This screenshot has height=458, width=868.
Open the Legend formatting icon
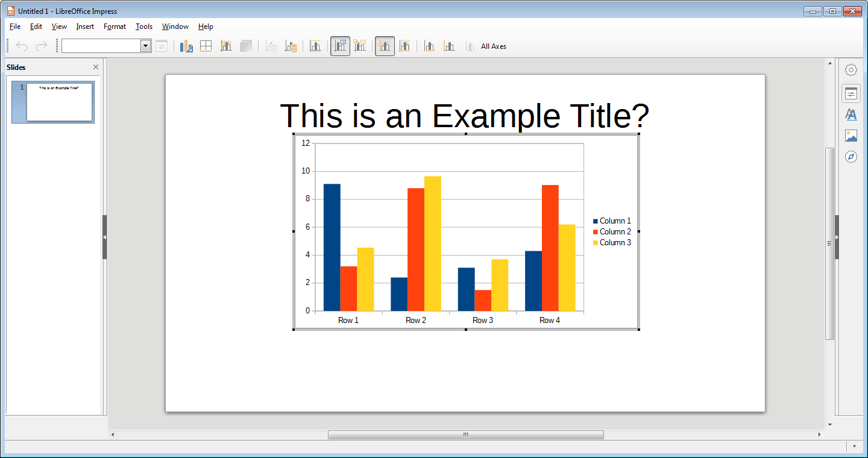tap(360, 46)
